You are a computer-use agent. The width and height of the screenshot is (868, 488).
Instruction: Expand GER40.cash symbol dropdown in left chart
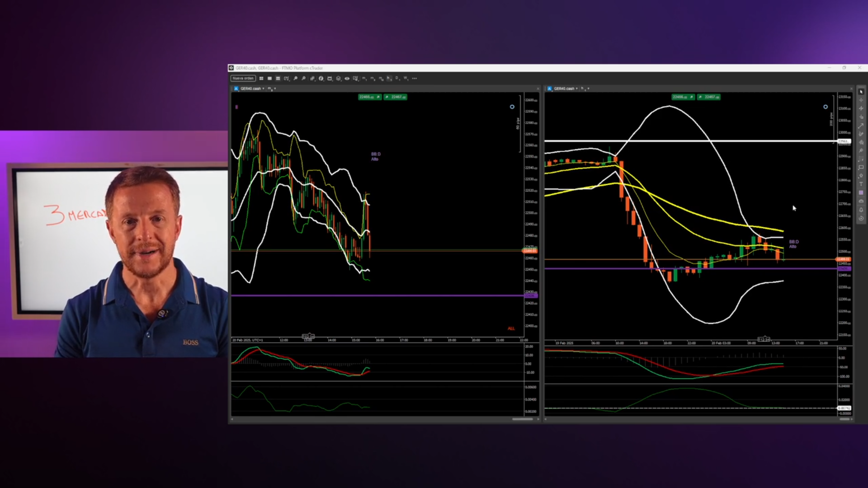[263, 89]
